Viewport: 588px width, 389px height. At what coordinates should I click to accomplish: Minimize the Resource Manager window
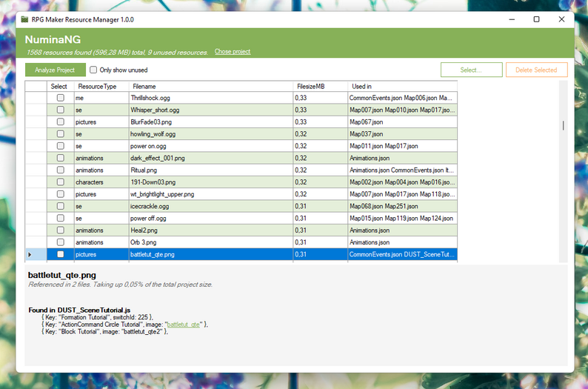(x=512, y=19)
